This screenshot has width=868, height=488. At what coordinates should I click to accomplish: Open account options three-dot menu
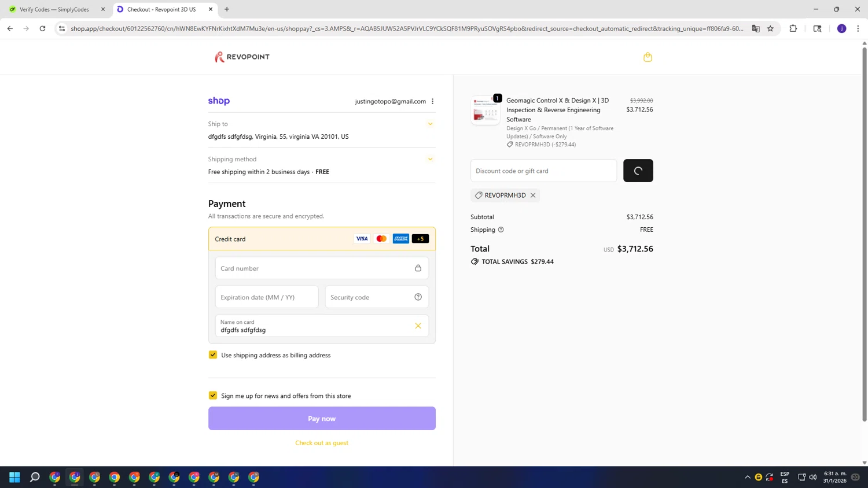(x=432, y=101)
